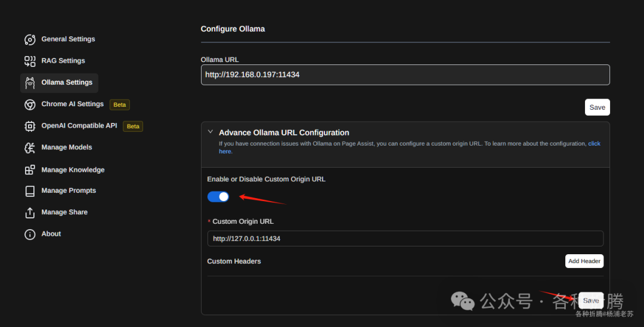Click the Manage Knowledge blocks icon

30,169
